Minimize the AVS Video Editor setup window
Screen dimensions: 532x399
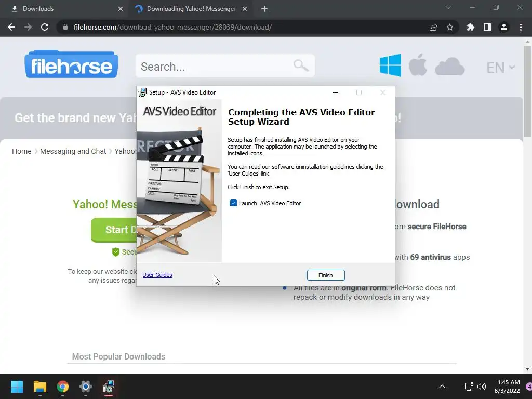pyautogui.click(x=336, y=92)
